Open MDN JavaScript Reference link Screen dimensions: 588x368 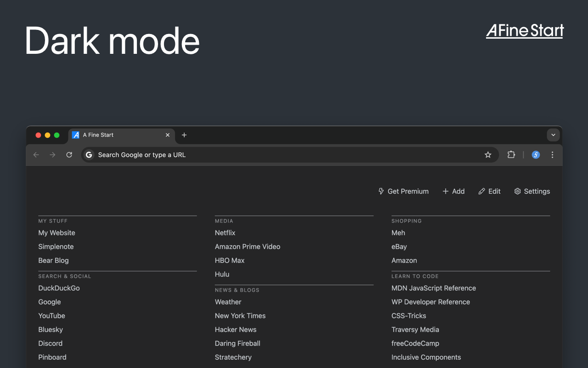[434, 288]
